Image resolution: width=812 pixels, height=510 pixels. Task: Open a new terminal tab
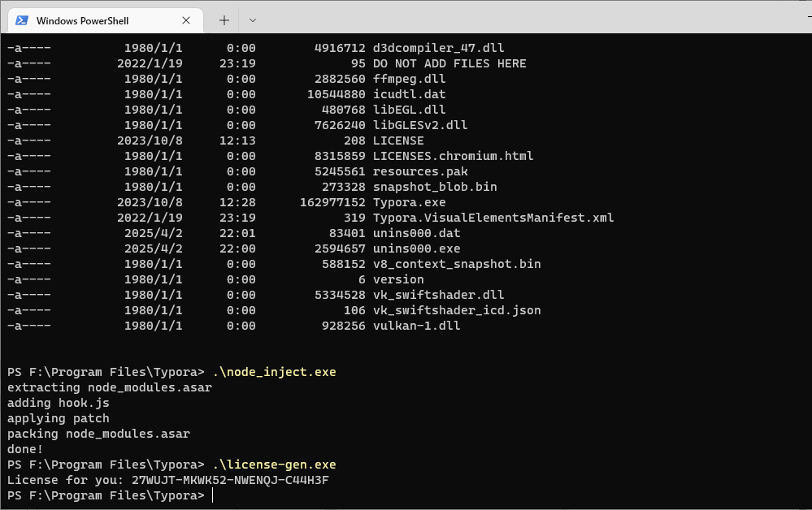pyautogui.click(x=224, y=20)
